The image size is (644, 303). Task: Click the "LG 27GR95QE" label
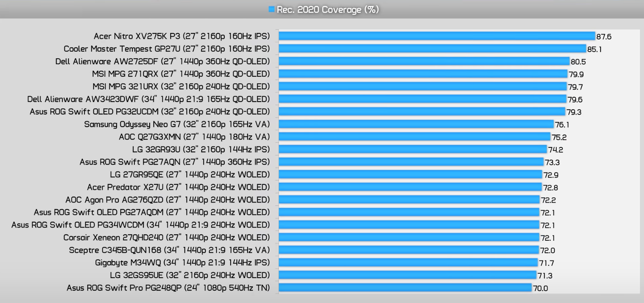click(190, 175)
